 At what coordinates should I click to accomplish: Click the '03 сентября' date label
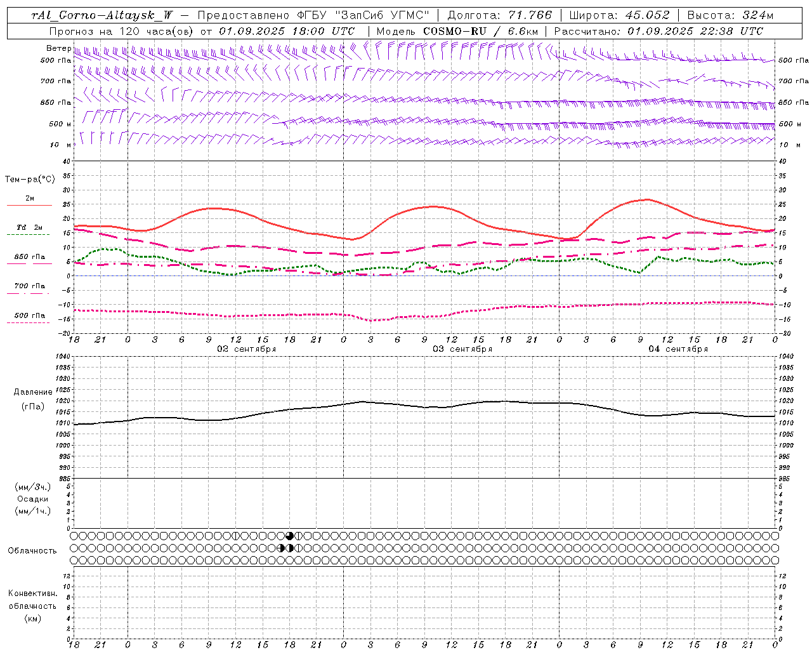tap(462, 349)
